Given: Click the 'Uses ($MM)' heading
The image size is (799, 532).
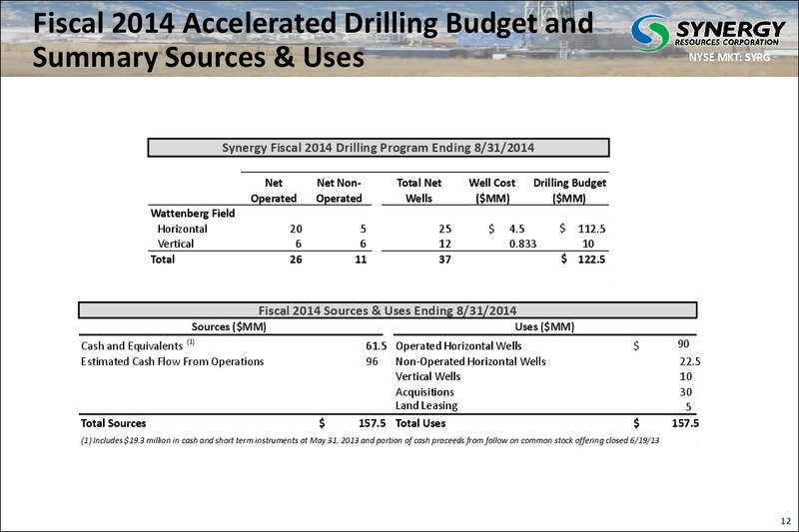Looking at the screenshot, I should (544, 326).
